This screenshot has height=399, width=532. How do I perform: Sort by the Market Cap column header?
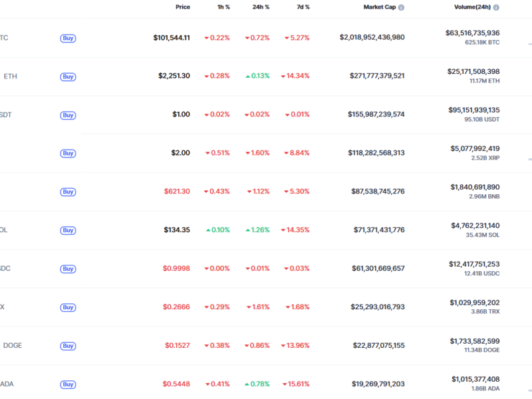click(x=380, y=7)
